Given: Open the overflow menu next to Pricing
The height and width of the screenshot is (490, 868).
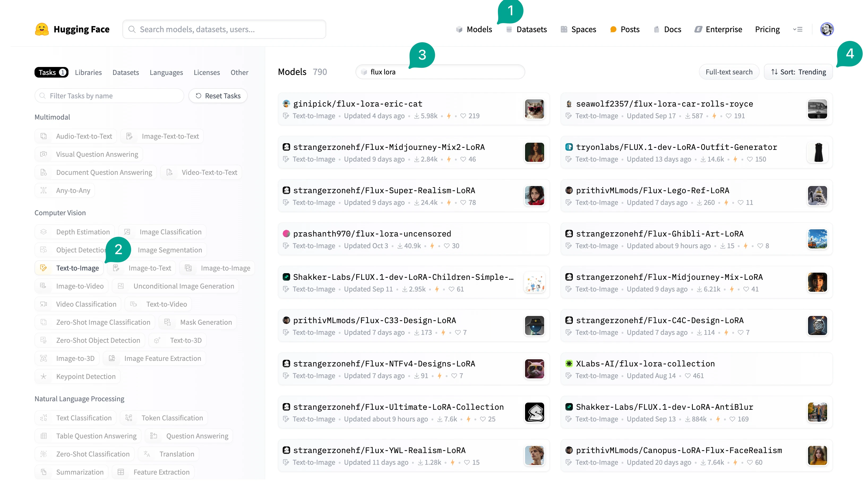Looking at the screenshot, I should click(798, 29).
